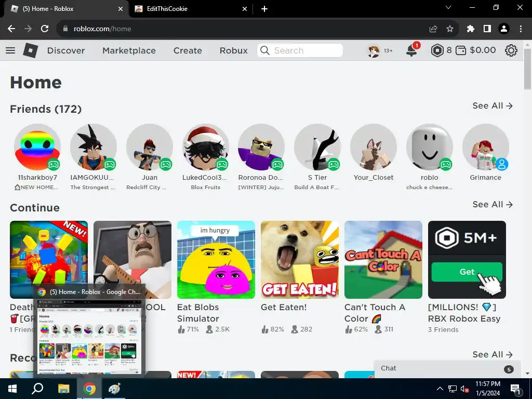Click Chrome taskbar window preview thumbnail
This screenshot has width=532, height=399.
pyautogui.click(x=89, y=337)
